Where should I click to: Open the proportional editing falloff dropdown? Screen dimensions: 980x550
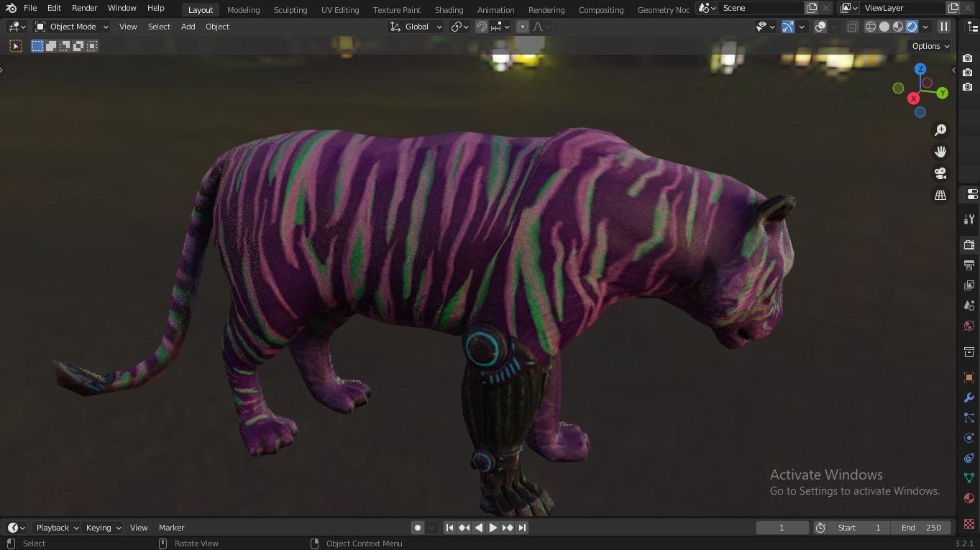click(x=541, y=27)
